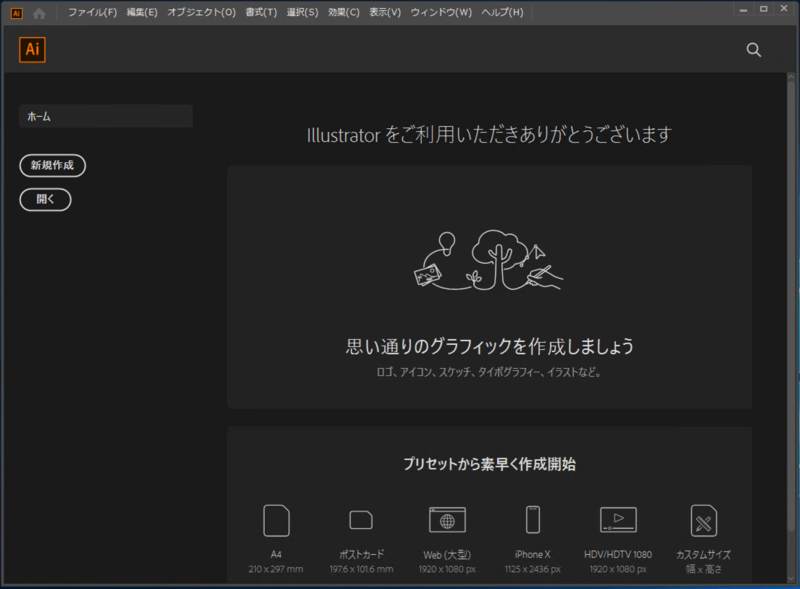The width and height of the screenshot is (800, 589).
Task: Minimize the Illustrator window
Action: click(x=743, y=9)
